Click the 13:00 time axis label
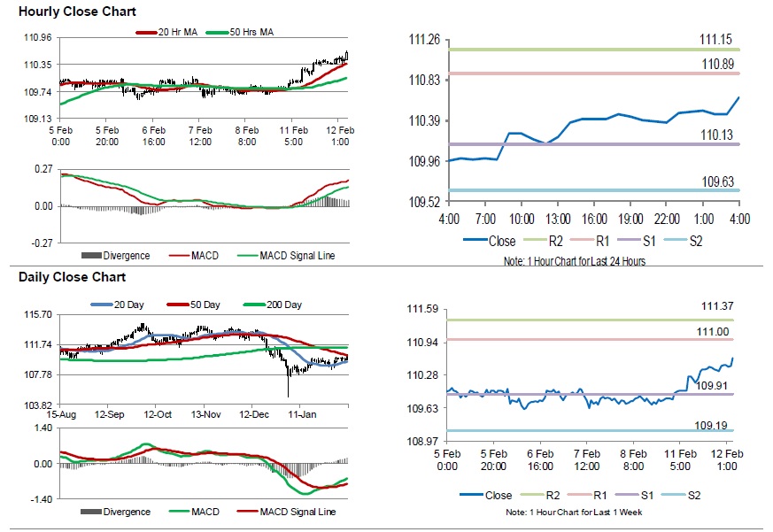Viewport: 773px width, 532px height. (x=558, y=219)
